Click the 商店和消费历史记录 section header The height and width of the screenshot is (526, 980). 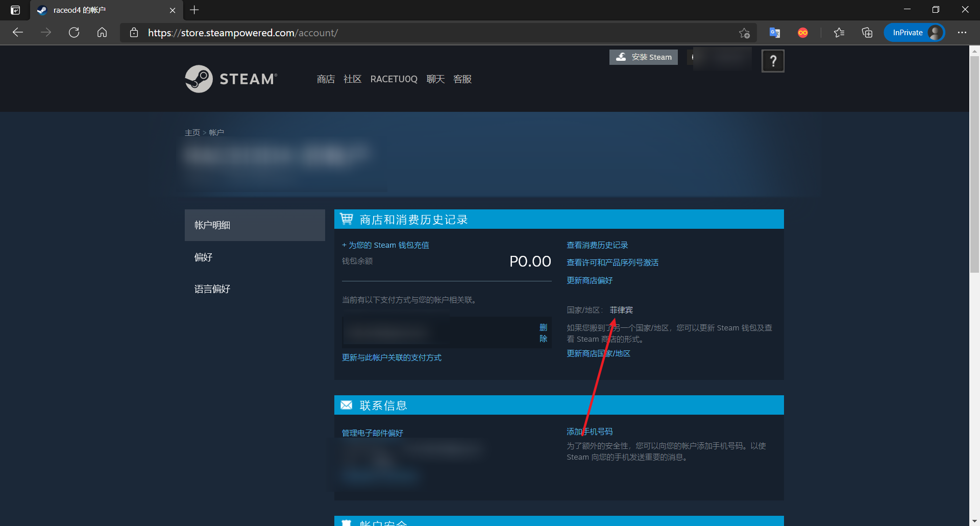(x=559, y=219)
